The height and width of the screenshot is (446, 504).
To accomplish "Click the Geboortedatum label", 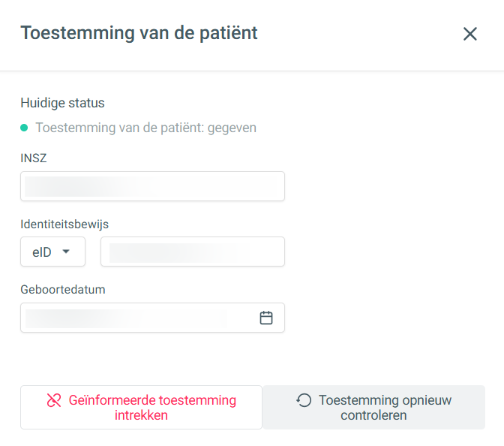I will [x=63, y=289].
